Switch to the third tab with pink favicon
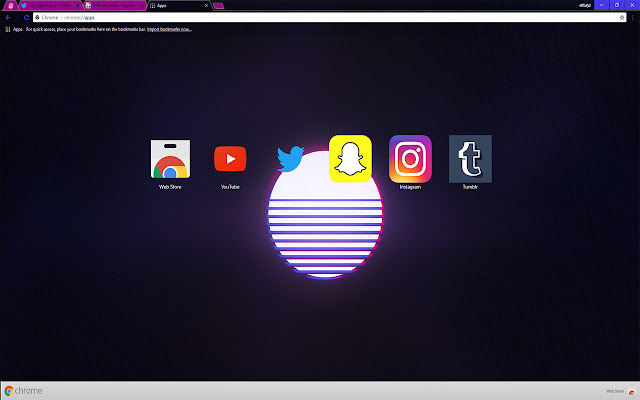This screenshot has width=640, height=400. coord(115,5)
